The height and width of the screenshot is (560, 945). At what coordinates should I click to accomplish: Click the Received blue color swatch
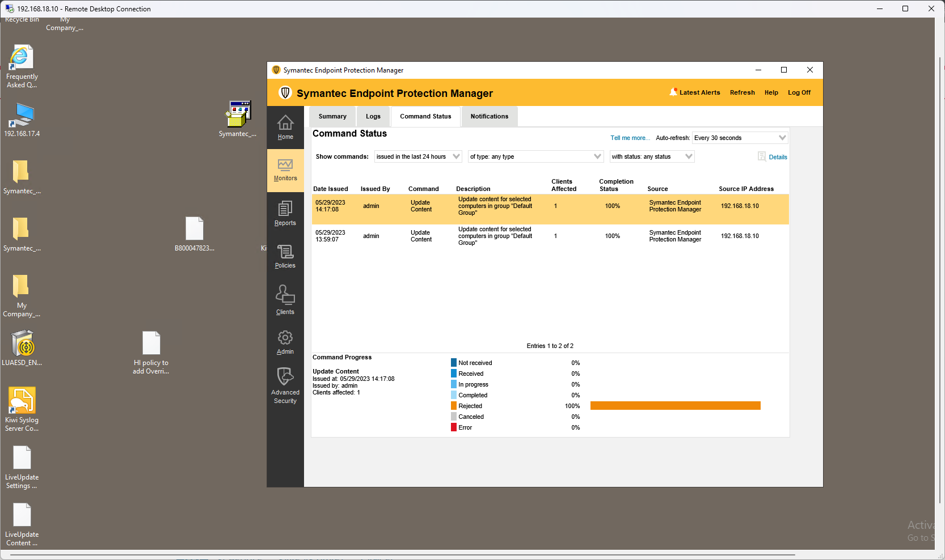pos(454,374)
